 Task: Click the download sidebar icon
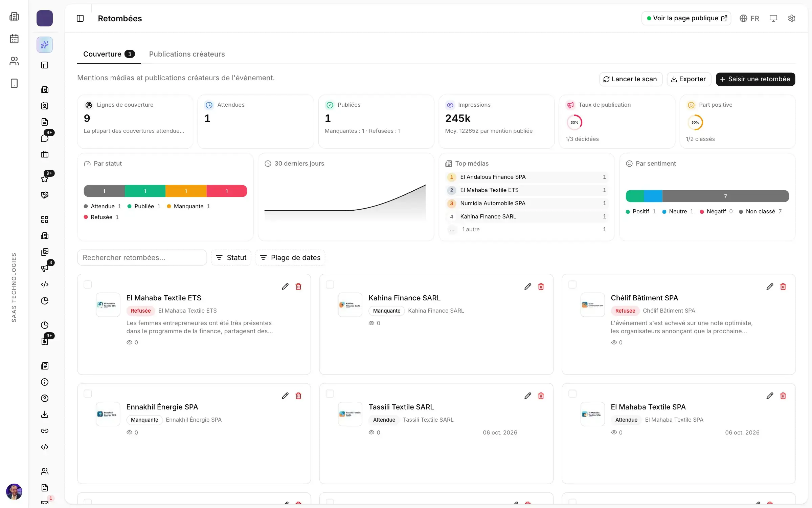coord(45,415)
